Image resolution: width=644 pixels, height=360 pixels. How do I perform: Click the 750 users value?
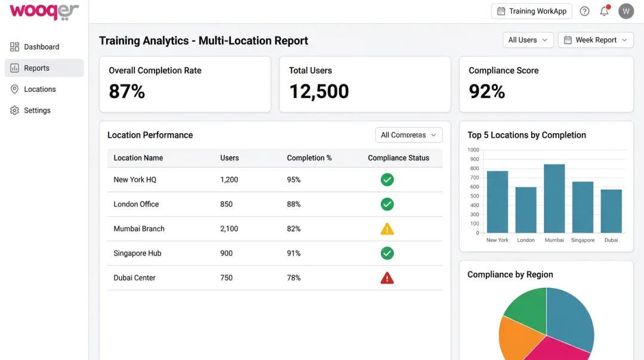tap(227, 278)
